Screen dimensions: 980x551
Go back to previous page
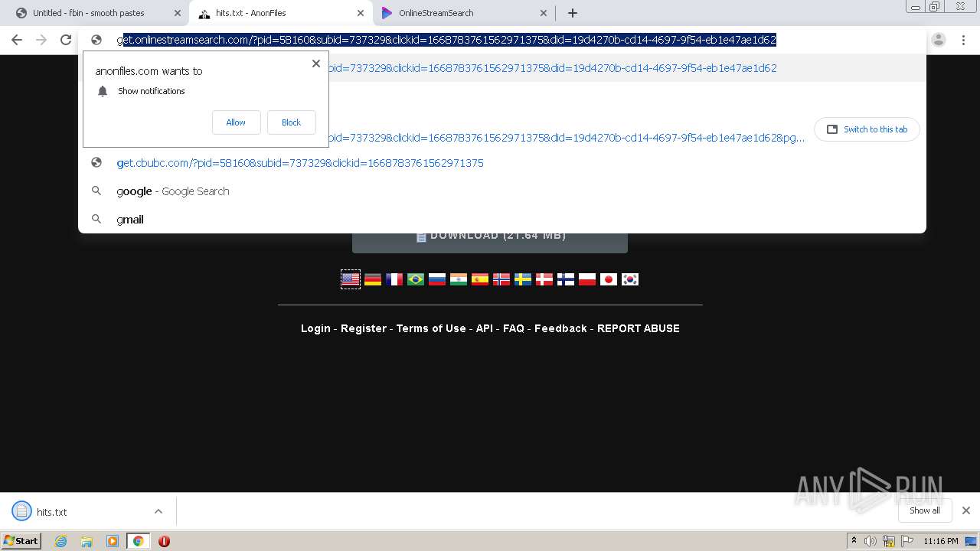[17, 40]
